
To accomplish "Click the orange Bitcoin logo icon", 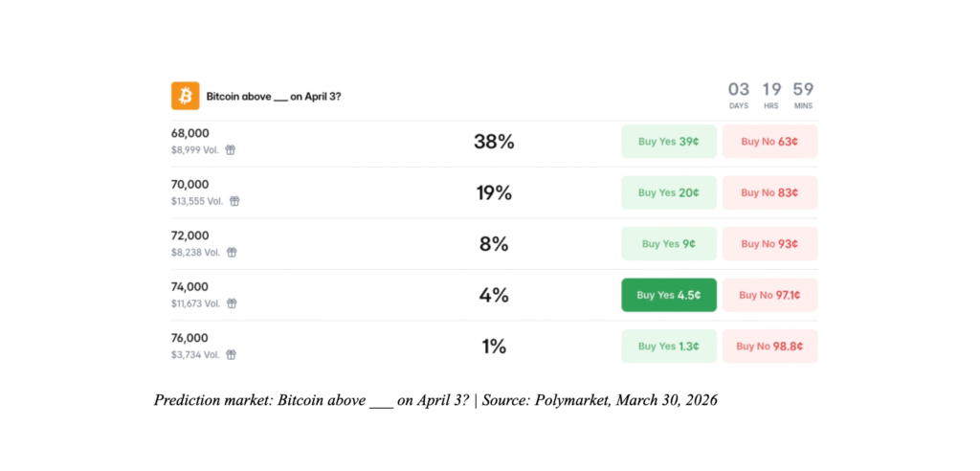I will [x=185, y=96].
